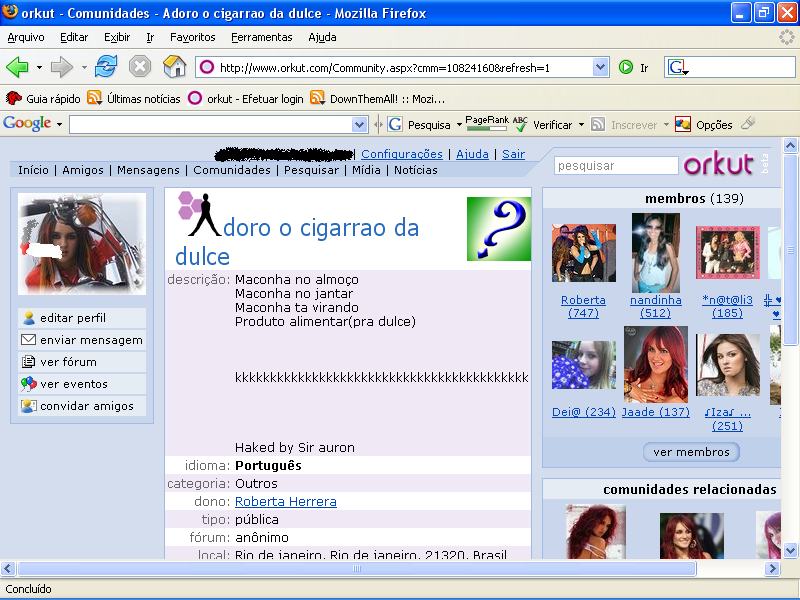Open the Google logo dropdown menu
This screenshot has height=600, width=800.
pyautogui.click(x=59, y=124)
